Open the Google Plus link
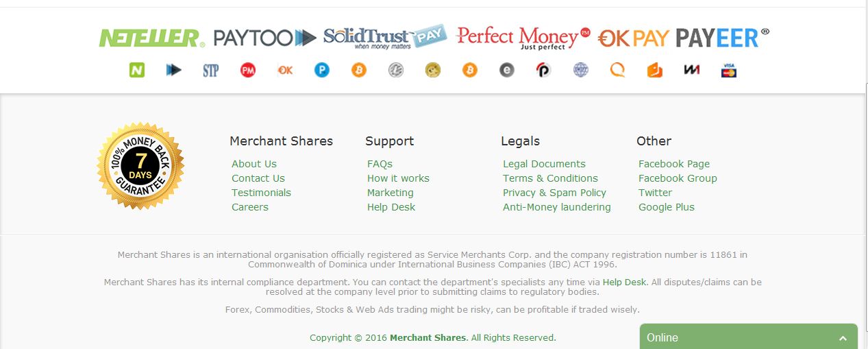The height and width of the screenshot is (349, 868). 667,207
